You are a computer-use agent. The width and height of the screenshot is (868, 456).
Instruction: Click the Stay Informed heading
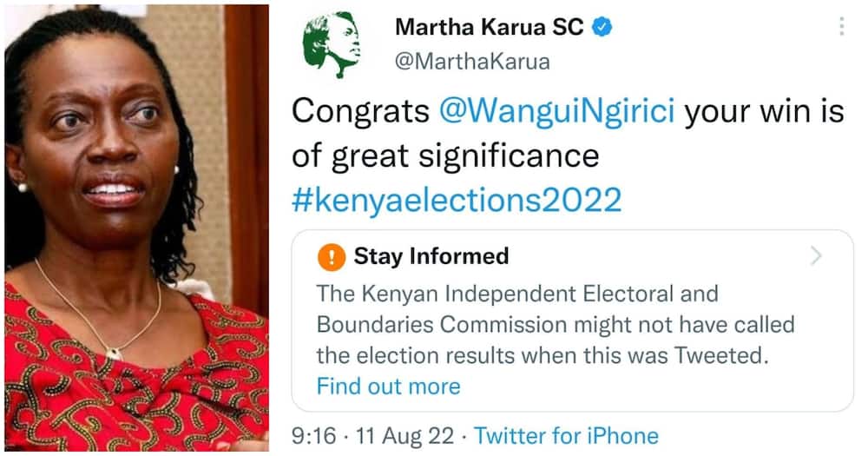[431, 256]
